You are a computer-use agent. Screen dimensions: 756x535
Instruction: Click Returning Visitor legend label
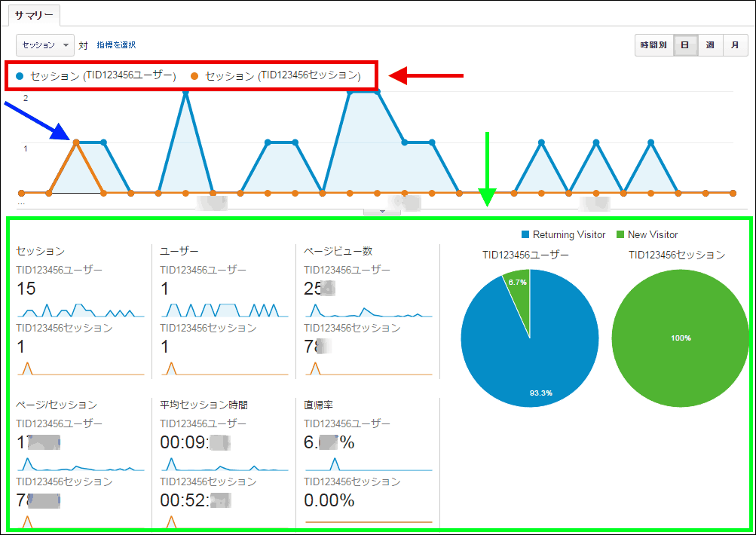(x=569, y=235)
